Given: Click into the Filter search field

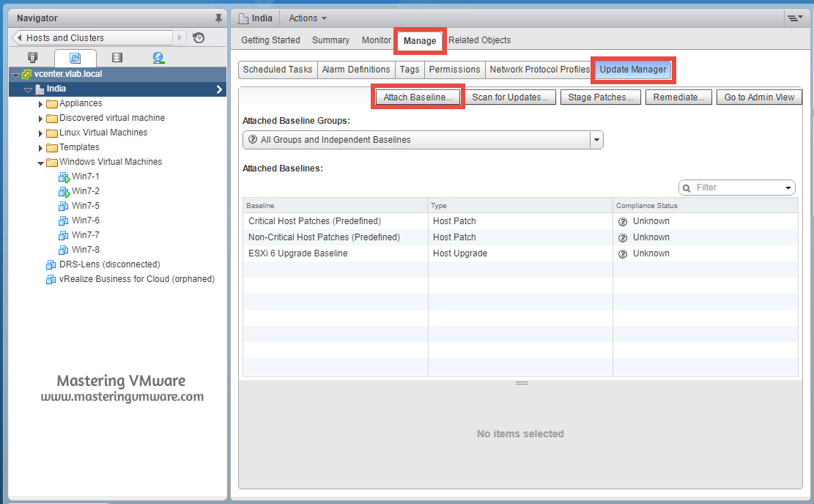Looking at the screenshot, I should 736,188.
